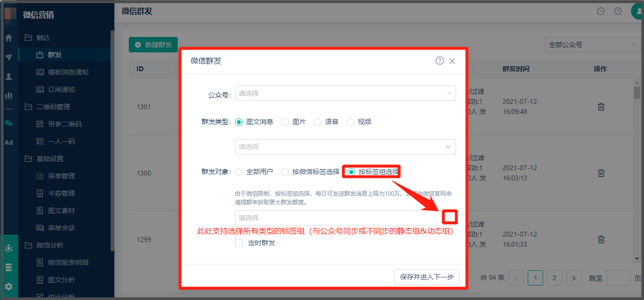
Task: Delete the record with ID 1300
Action: point(601,173)
